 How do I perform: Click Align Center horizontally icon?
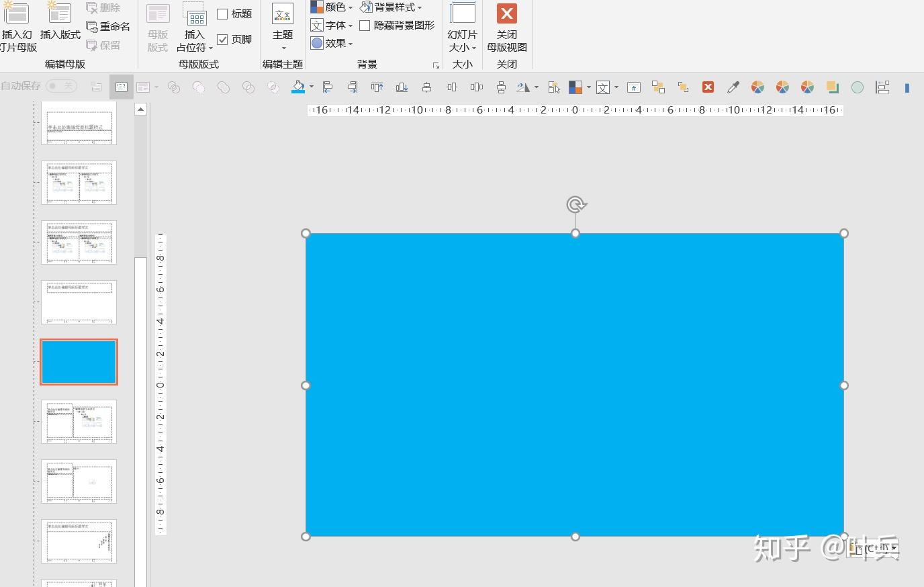pos(426,87)
